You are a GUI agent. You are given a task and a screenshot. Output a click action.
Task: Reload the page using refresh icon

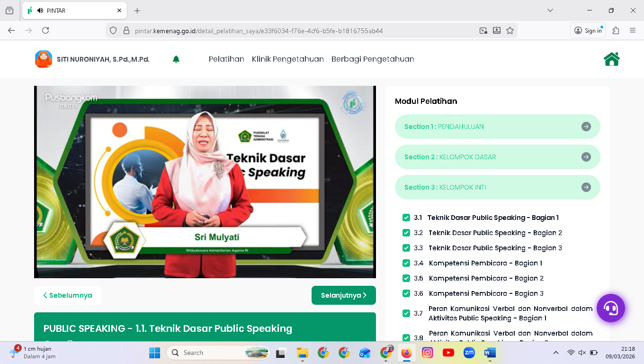coord(45,30)
